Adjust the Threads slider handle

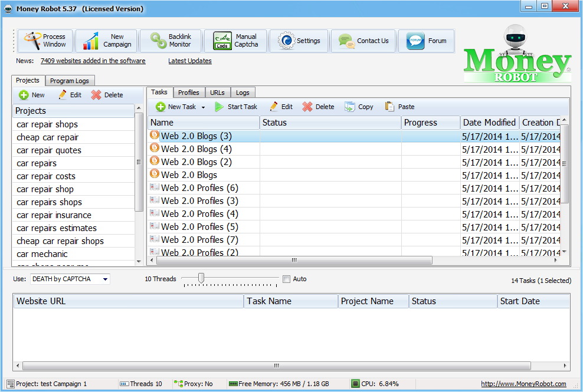tap(201, 278)
